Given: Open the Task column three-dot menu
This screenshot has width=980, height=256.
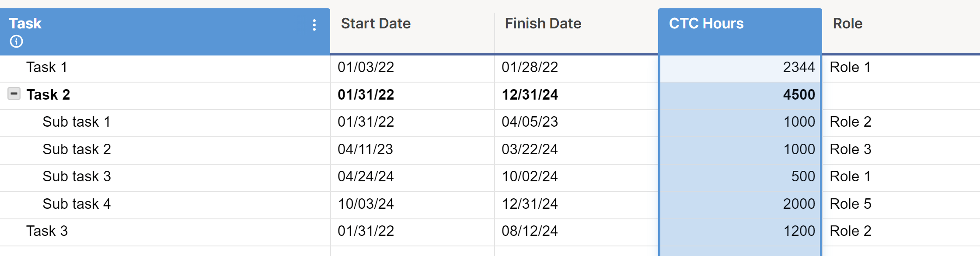Looking at the screenshot, I should click(x=314, y=25).
